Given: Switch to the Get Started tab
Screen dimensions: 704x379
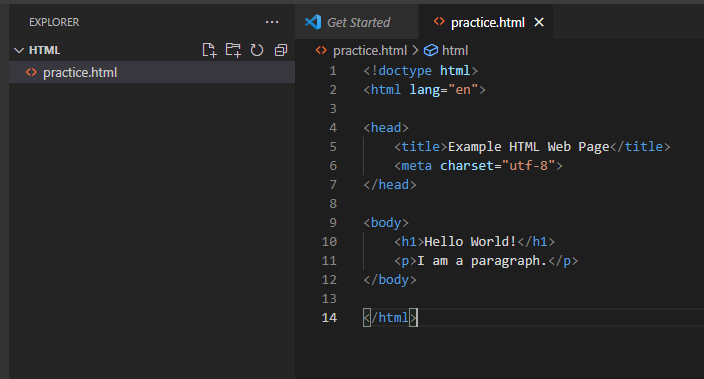Looking at the screenshot, I should coord(357,22).
